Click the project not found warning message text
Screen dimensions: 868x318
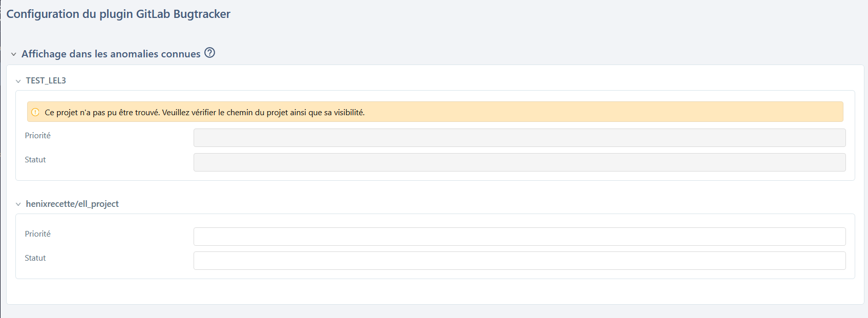point(204,112)
